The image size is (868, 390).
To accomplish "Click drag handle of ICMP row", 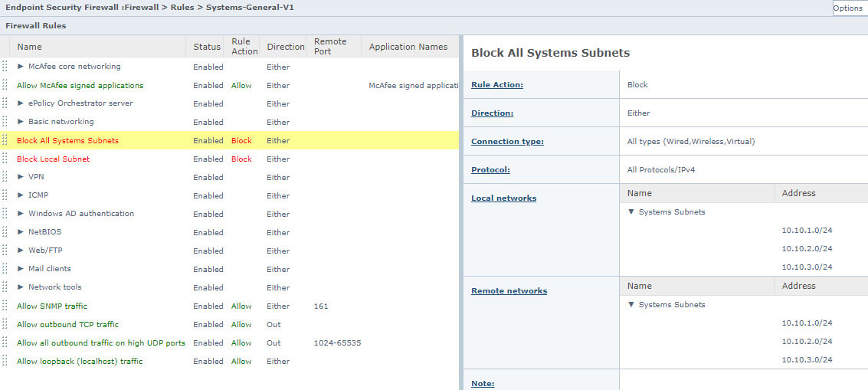I will pyautogui.click(x=5, y=195).
